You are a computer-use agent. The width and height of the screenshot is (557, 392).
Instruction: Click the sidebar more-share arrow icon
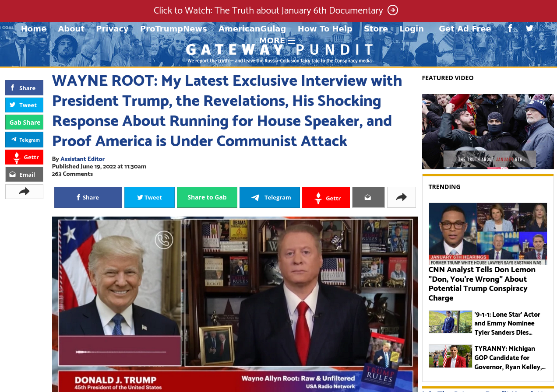(24, 192)
